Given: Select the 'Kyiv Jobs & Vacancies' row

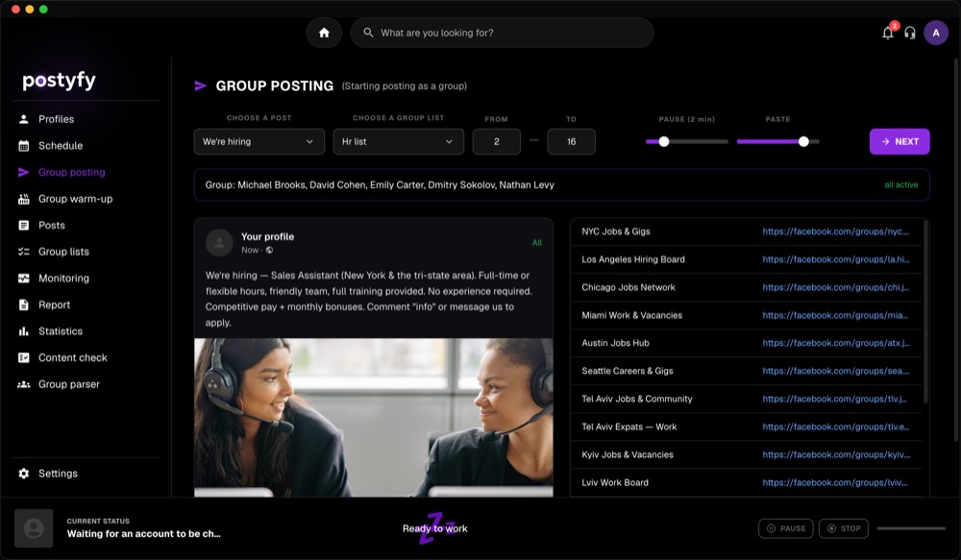Looking at the screenshot, I should pyautogui.click(x=746, y=454).
